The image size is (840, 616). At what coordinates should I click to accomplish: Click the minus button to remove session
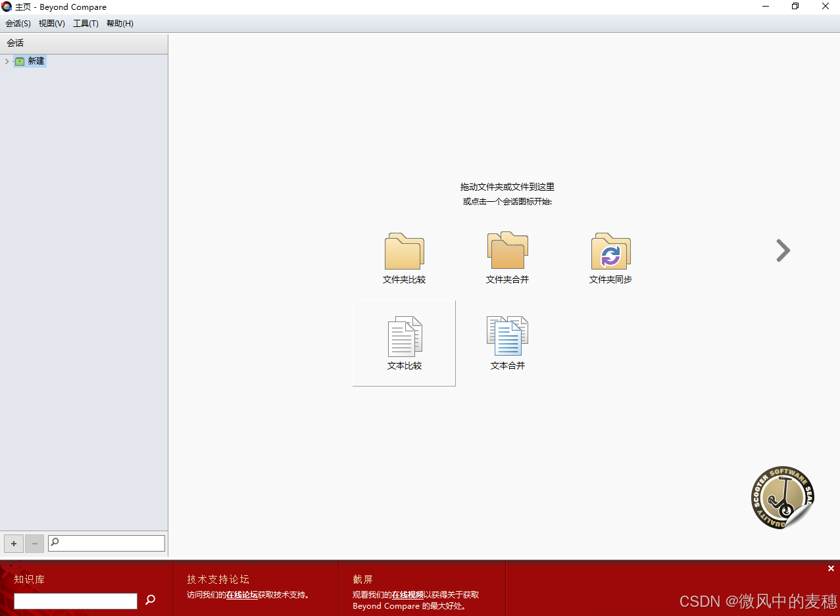35,544
